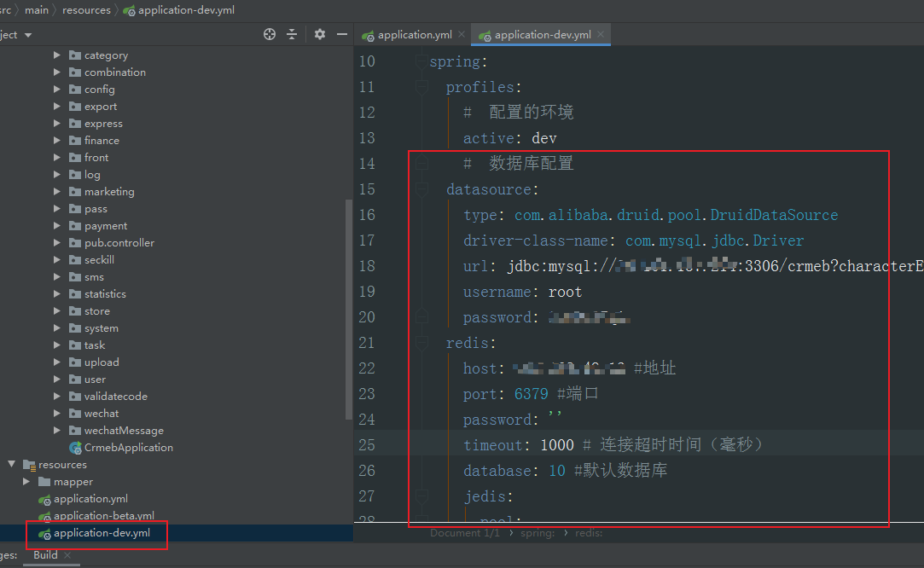
Task: Select the pass folder icon
Action: 75,209
